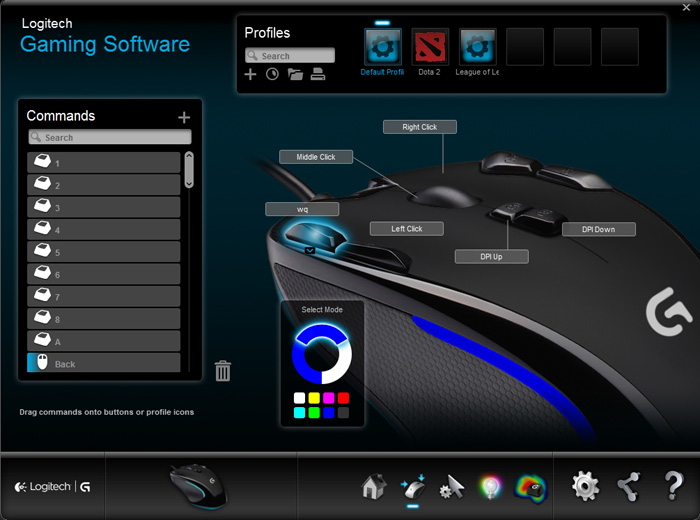
Task: Focus the Profiles search field
Action: 290,55
